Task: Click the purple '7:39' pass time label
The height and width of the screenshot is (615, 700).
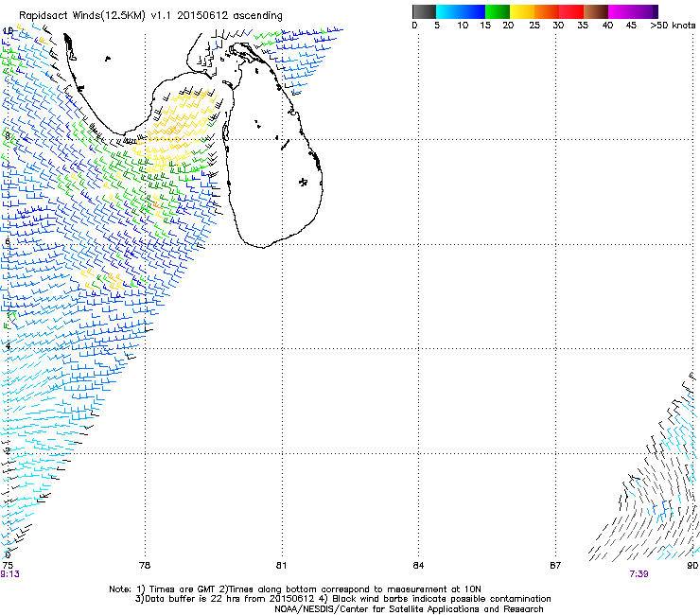Action: [639, 574]
